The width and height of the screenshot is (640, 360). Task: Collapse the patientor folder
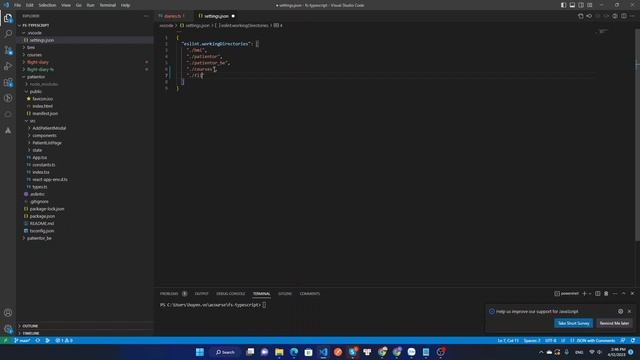[35, 77]
